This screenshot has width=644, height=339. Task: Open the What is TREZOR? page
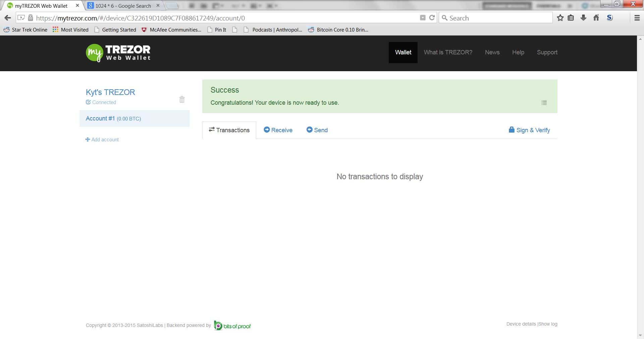(x=448, y=52)
